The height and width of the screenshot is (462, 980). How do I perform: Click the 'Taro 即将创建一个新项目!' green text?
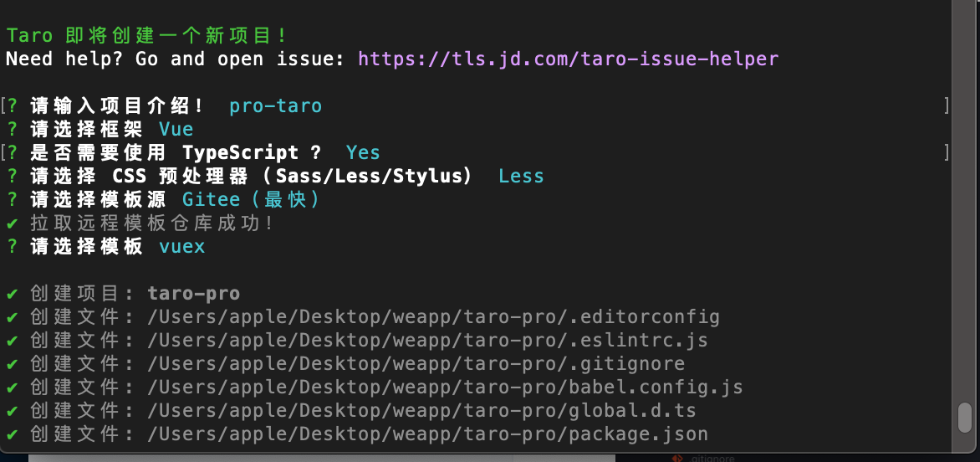pos(147,36)
